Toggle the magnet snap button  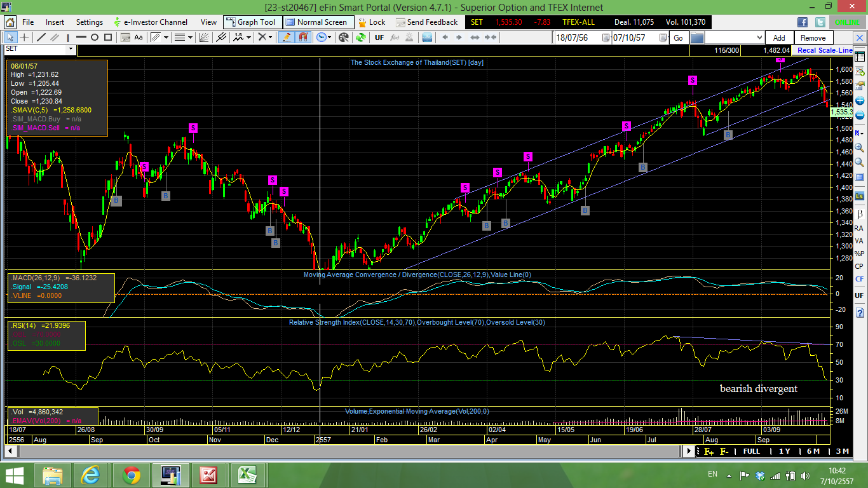(303, 37)
